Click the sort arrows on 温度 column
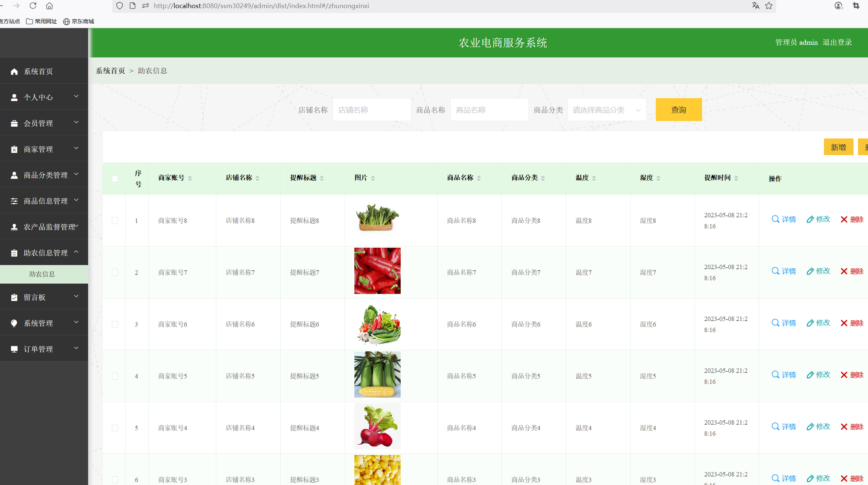Image resolution: width=868 pixels, height=485 pixels. click(594, 178)
